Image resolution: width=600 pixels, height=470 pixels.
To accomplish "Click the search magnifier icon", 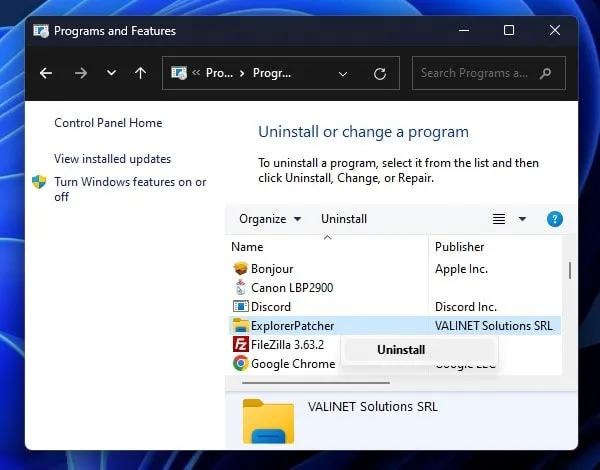I will tap(545, 73).
